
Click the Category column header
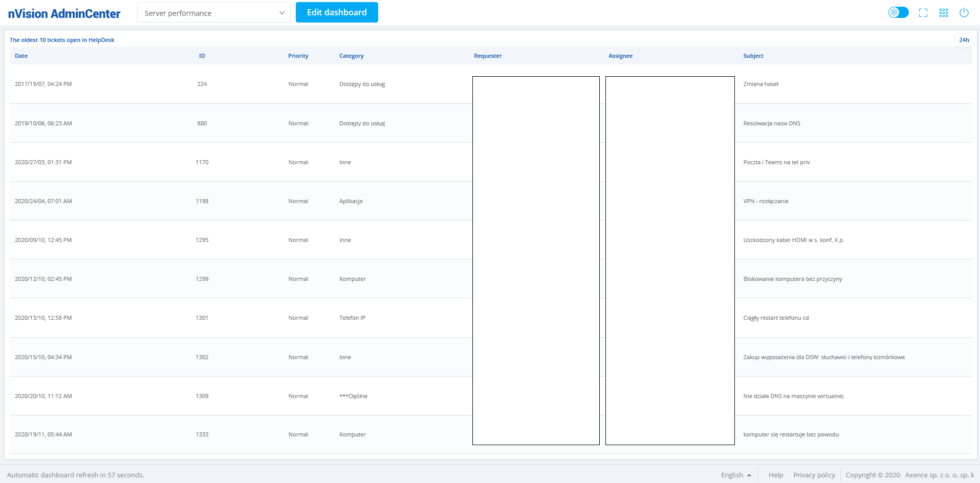(351, 56)
